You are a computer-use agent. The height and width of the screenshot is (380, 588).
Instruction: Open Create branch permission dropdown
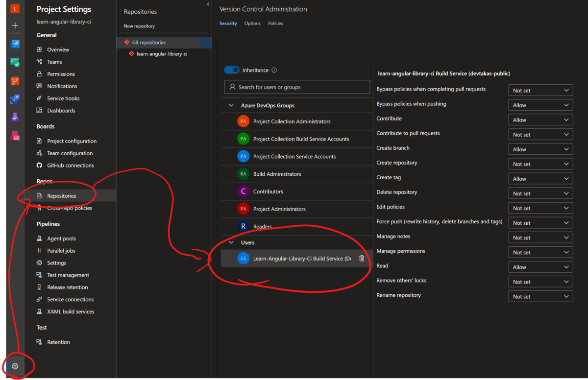540,149
